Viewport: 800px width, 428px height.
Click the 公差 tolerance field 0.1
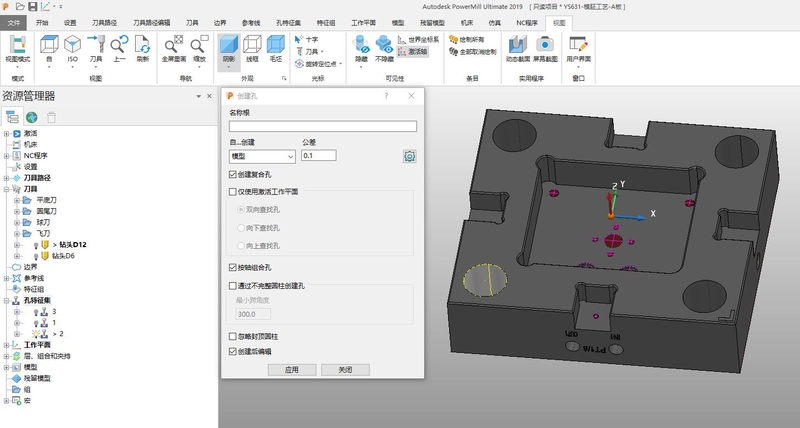tap(318, 156)
